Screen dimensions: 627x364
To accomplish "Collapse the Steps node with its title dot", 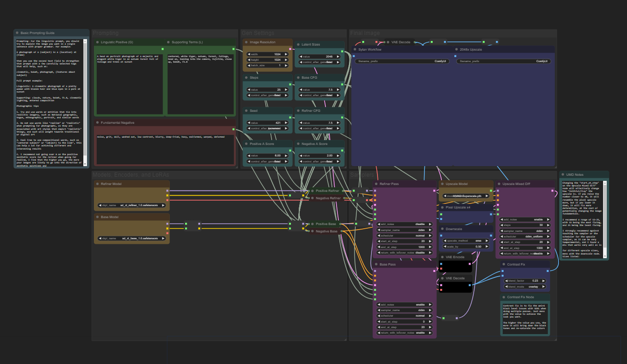I will click(246, 78).
